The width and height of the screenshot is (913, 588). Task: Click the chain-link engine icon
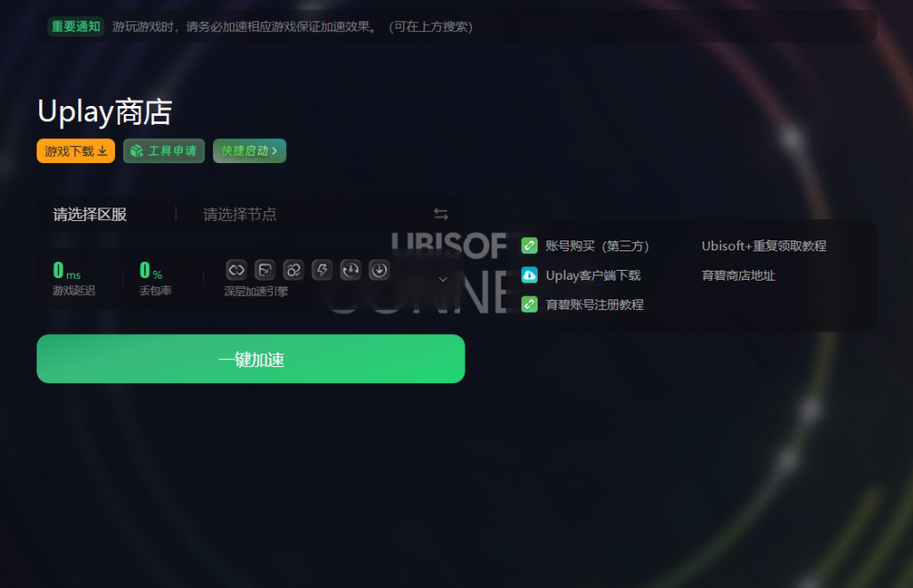pos(236,270)
